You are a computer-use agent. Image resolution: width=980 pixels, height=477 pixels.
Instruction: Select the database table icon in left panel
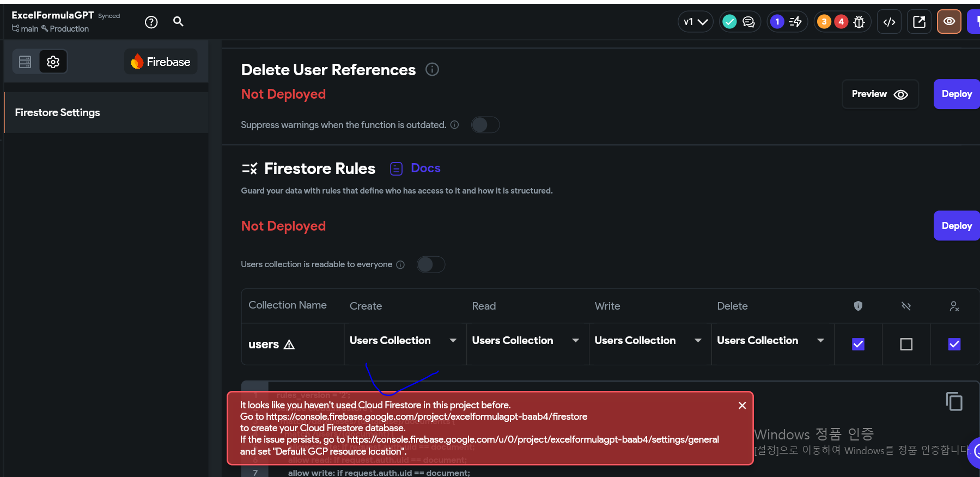[x=25, y=62]
